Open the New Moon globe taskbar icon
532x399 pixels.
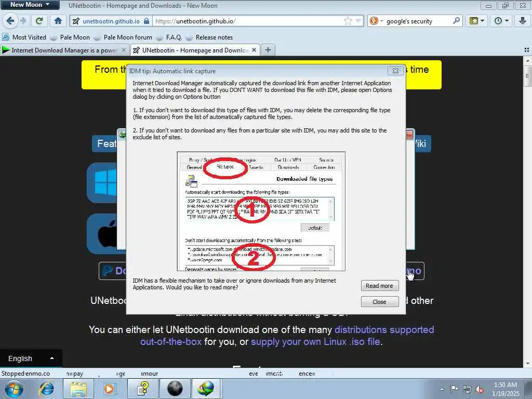tap(175, 389)
